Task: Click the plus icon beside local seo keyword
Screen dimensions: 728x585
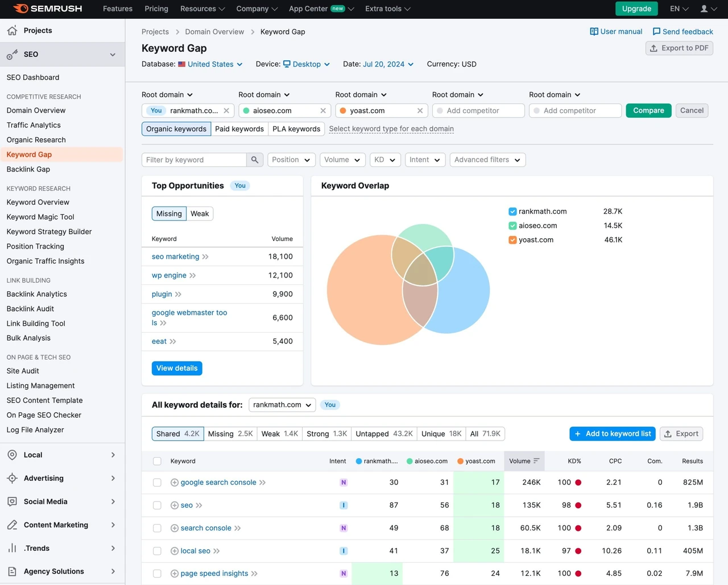Action: coord(175,551)
